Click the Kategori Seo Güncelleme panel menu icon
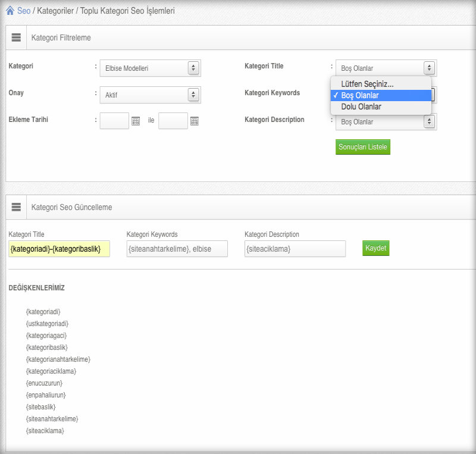Image resolution: width=476 pixels, height=454 pixels. (17, 207)
